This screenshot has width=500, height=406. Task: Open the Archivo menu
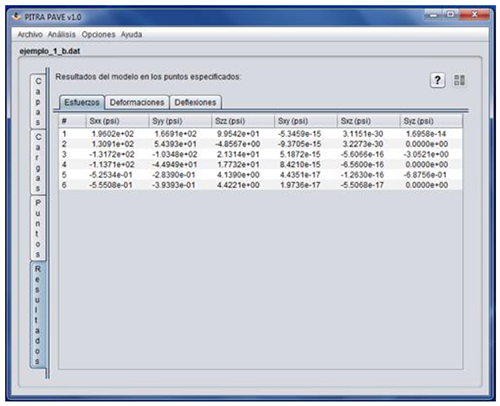(30, 34)
